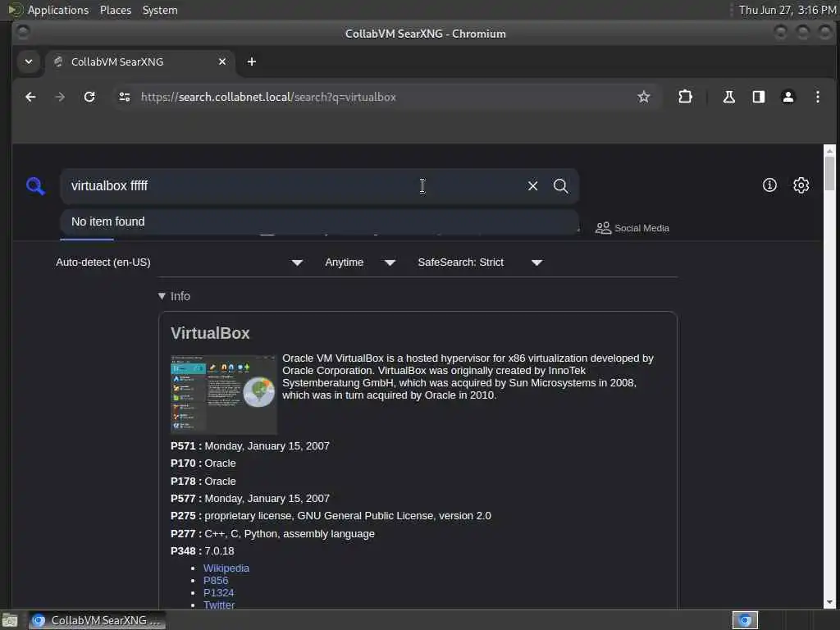Screen dimensions: 840x630
Task: Collapse the Info section
Action: 174,296
